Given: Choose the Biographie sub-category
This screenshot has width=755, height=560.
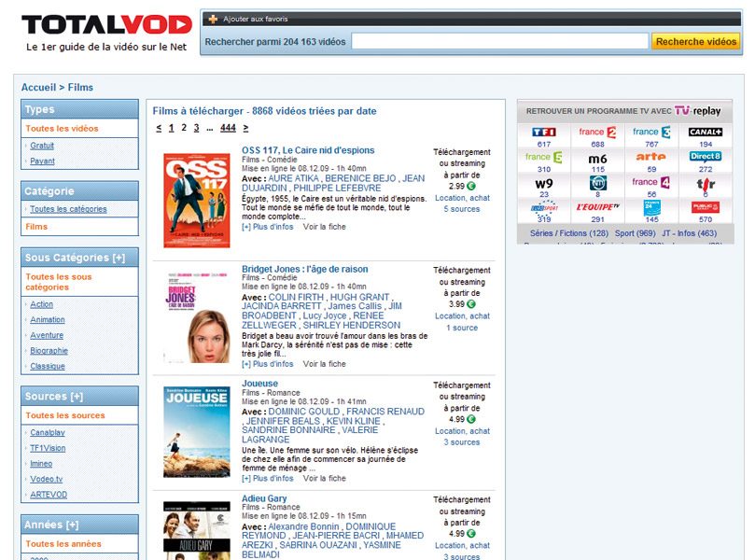Looking at the screenshot, I should (49, 351).
